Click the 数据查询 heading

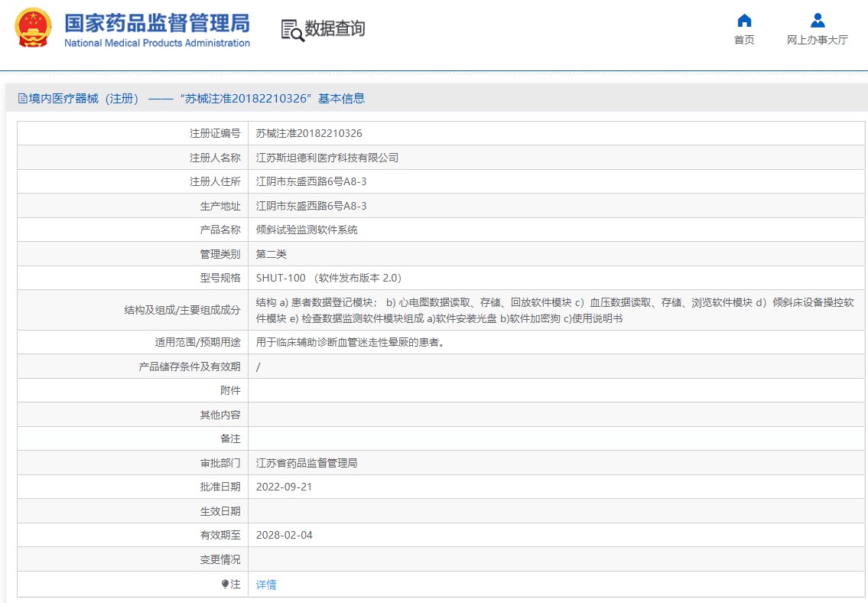334,28
